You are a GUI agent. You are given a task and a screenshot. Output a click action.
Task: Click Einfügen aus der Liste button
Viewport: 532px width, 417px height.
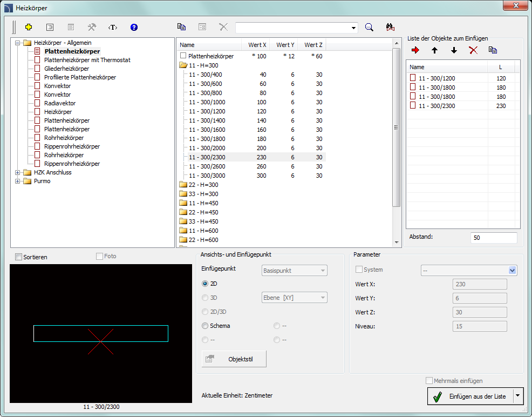(x=470, y=396)
